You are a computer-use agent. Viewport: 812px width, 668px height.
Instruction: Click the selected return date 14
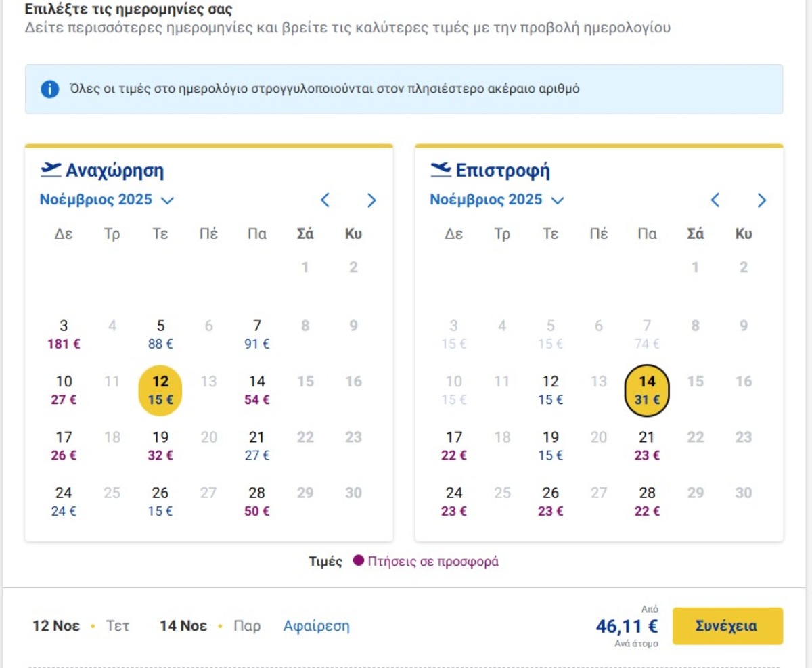coord(647,390)
